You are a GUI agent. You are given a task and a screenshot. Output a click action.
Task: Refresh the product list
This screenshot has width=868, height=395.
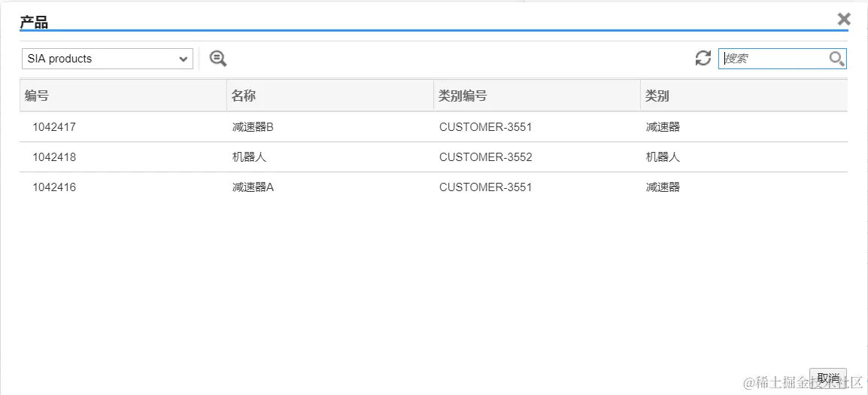click(x=703, y=58)
